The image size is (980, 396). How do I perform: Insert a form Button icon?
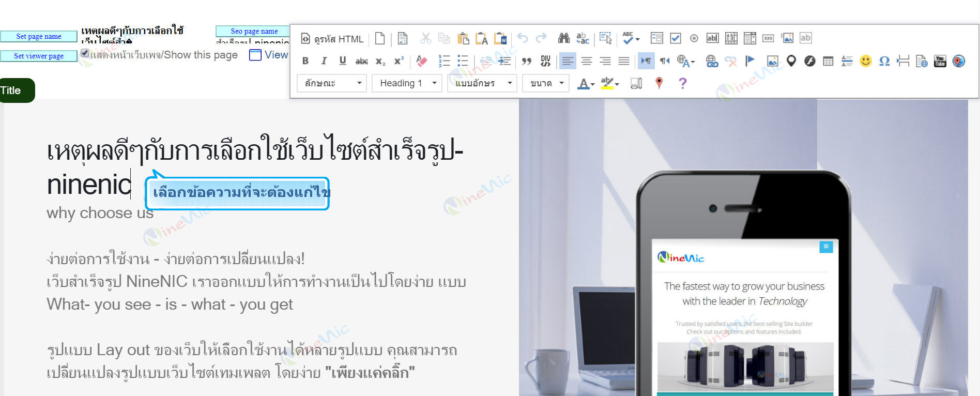click(x=768, y=38)
